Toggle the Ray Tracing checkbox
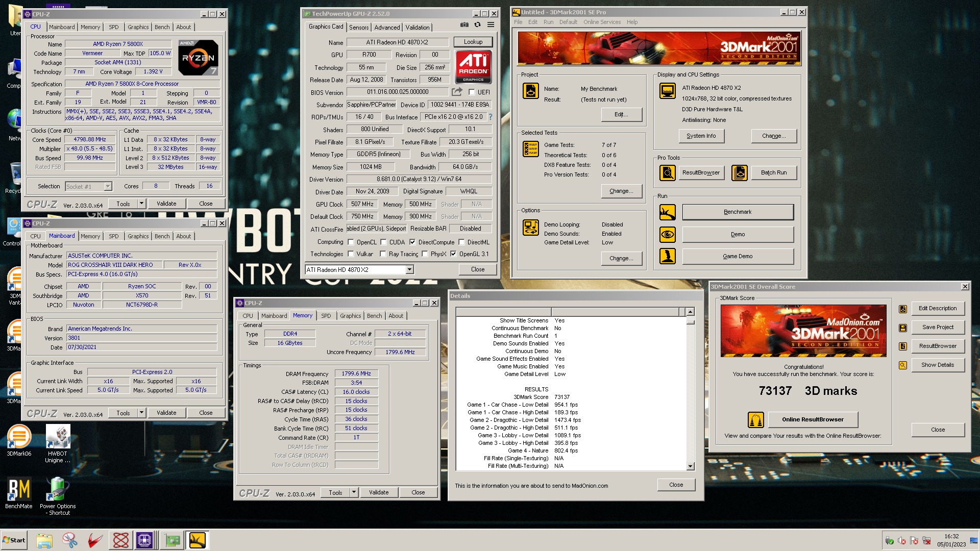This screenshot has width=980, height=551. click(x=383, y=254)
